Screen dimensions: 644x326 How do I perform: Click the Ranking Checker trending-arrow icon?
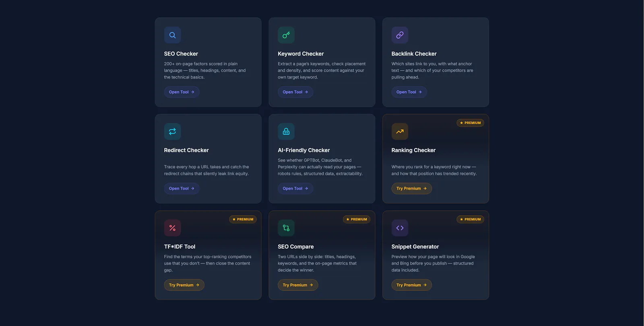pyautogui.click(x=400, y=131)
